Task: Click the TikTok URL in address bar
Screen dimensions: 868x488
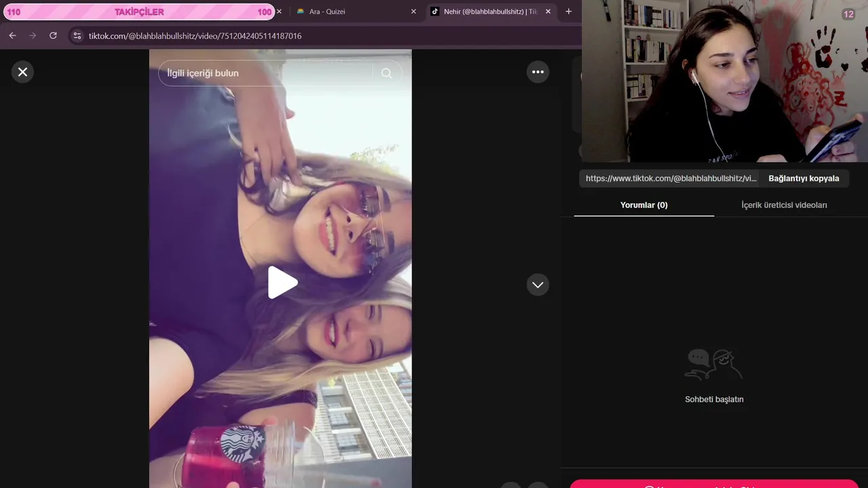Action: pos(195,36)
